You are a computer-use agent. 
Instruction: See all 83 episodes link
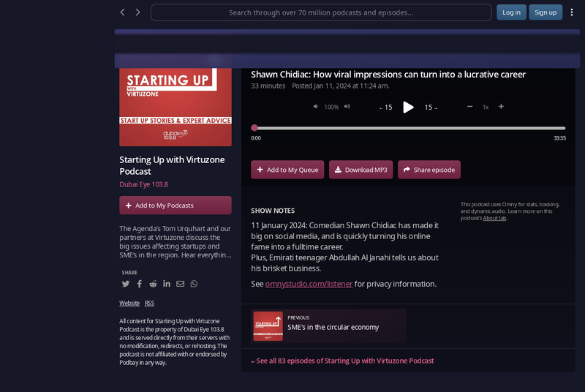coord(342,361)
